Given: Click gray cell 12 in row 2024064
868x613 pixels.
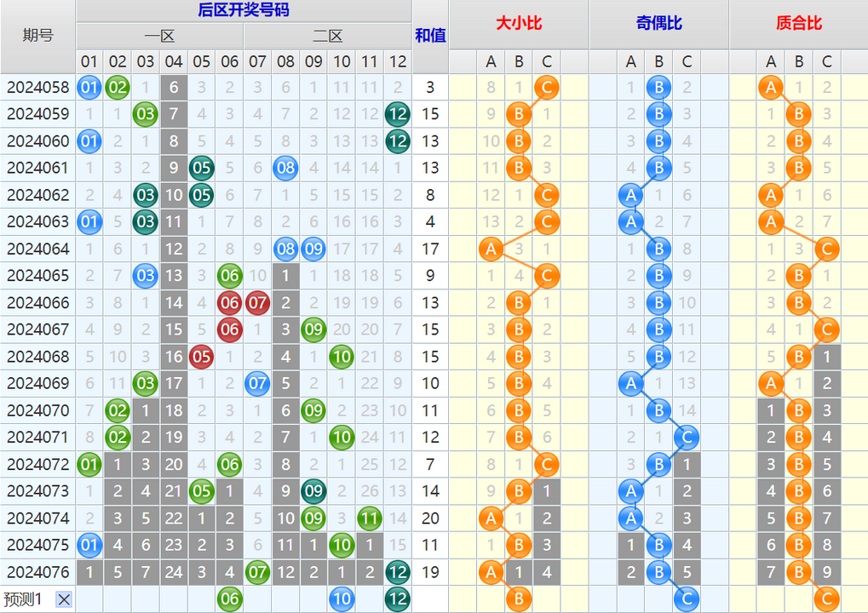Looking at the screenshot, I should [x=174, y=249].
